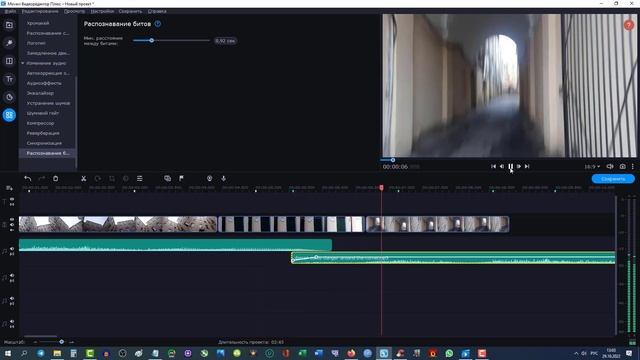640x360 pixels.
Task: Click the microphone record audio icon
Action: [x=223, y=178]
